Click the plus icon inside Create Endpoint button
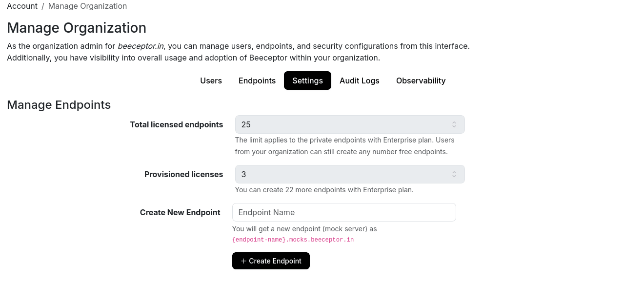644x283 pixels. click(x=244, y=261)
